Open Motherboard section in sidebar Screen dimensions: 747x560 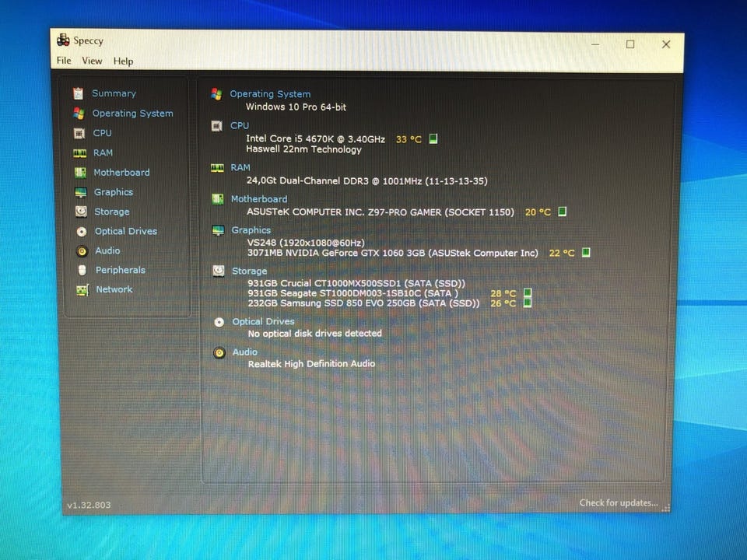(x=121, y=173)
